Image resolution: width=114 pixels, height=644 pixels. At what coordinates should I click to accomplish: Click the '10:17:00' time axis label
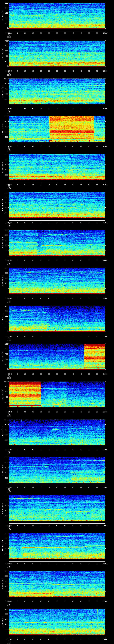click(9, 147)
